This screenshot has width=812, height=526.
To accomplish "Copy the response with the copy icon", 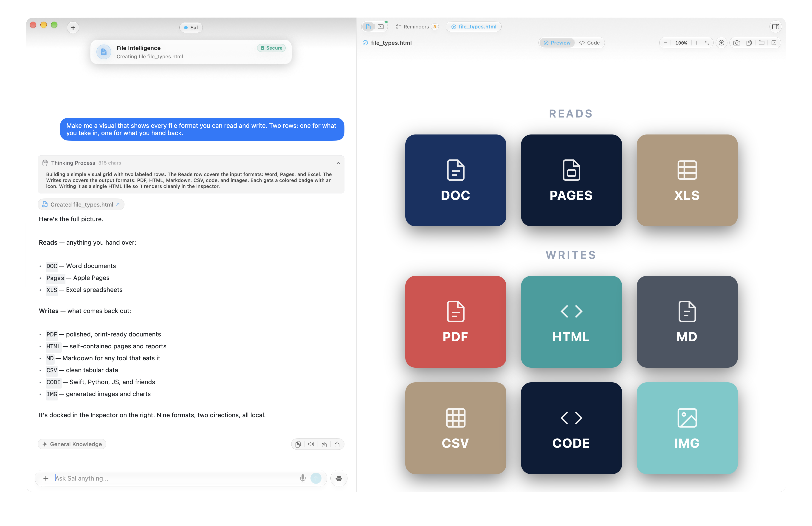I will 298,444.
